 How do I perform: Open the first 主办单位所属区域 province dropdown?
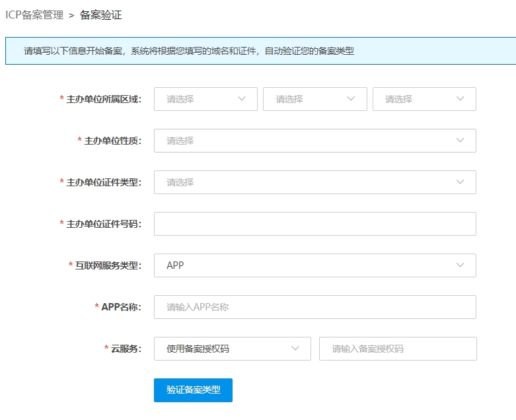coord(198,99)
